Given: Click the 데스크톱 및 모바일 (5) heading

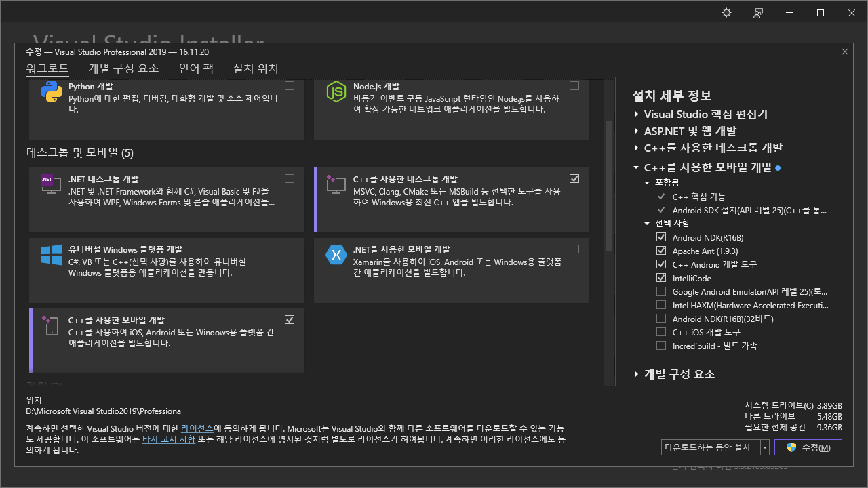Looking at the screenshot, I should [80, 153].
